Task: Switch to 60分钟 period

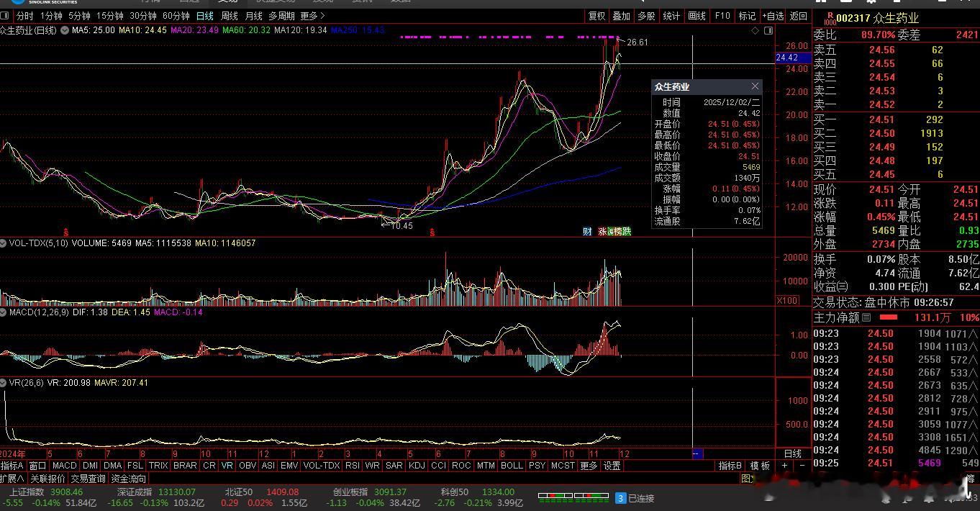Action: [176, 15]
